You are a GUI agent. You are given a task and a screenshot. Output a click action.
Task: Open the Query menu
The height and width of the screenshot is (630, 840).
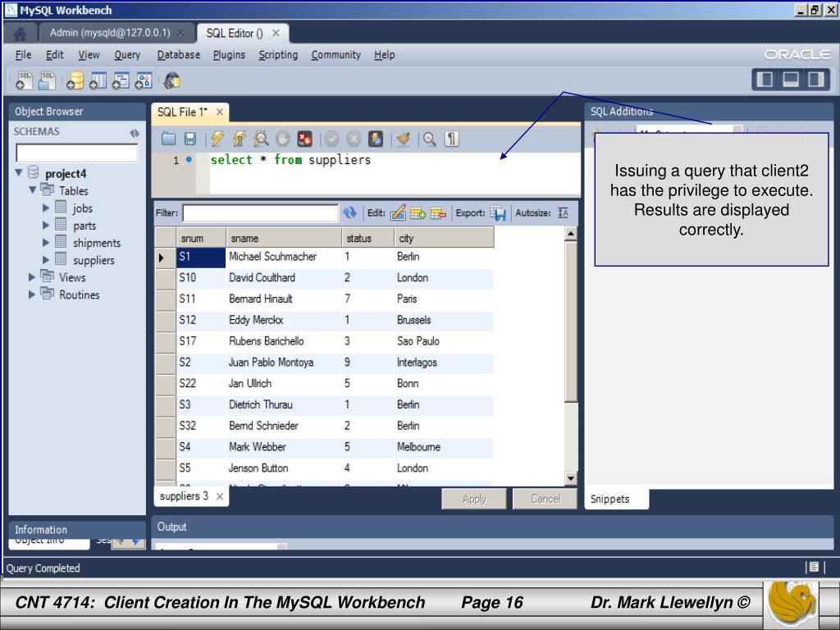click(127, 55)
